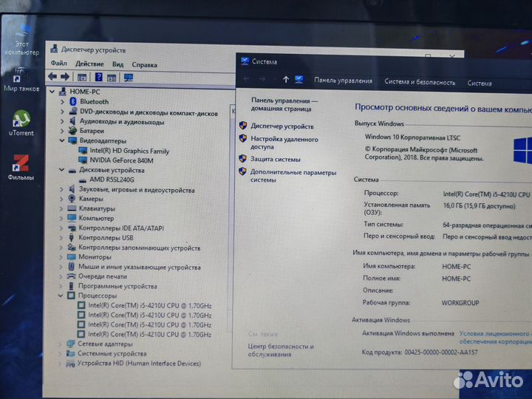532x399 pixels.
Task: Click the Back arrow in Device Manager toolbar
Action: tap(52, 77)
